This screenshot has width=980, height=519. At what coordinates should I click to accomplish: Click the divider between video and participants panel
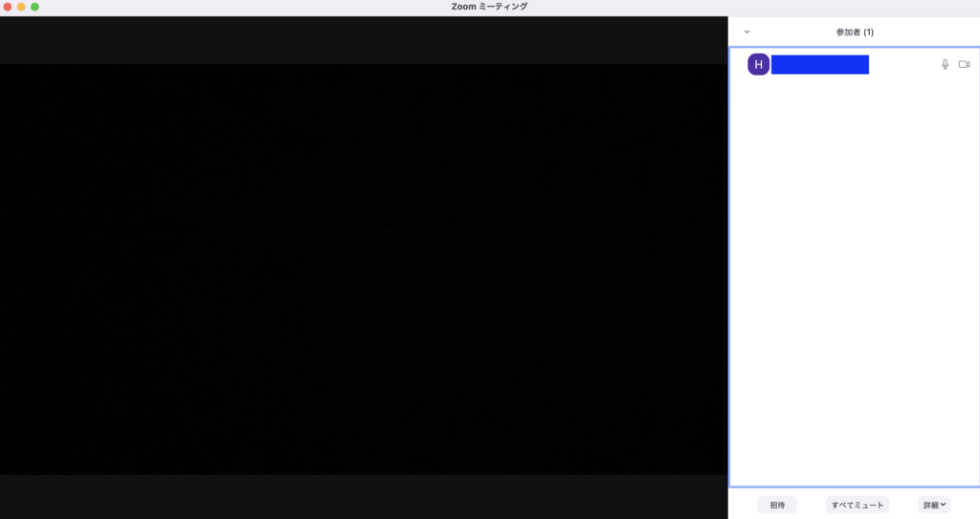tap(728, 268)
